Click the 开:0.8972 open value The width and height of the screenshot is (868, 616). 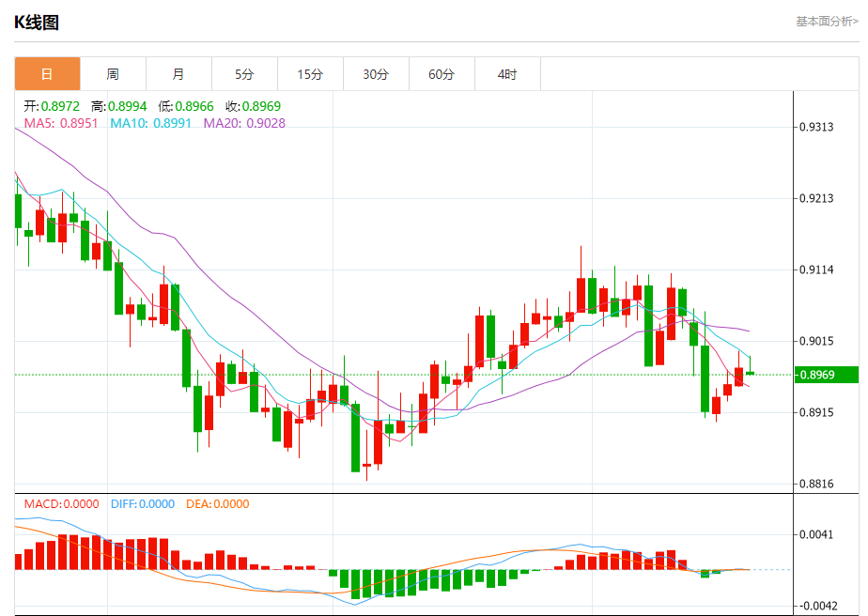pyautogui.click(x=52, y=106)
